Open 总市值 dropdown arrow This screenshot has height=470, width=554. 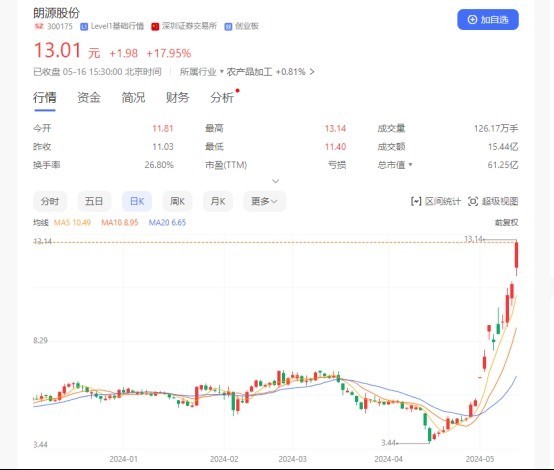[410, 165]
